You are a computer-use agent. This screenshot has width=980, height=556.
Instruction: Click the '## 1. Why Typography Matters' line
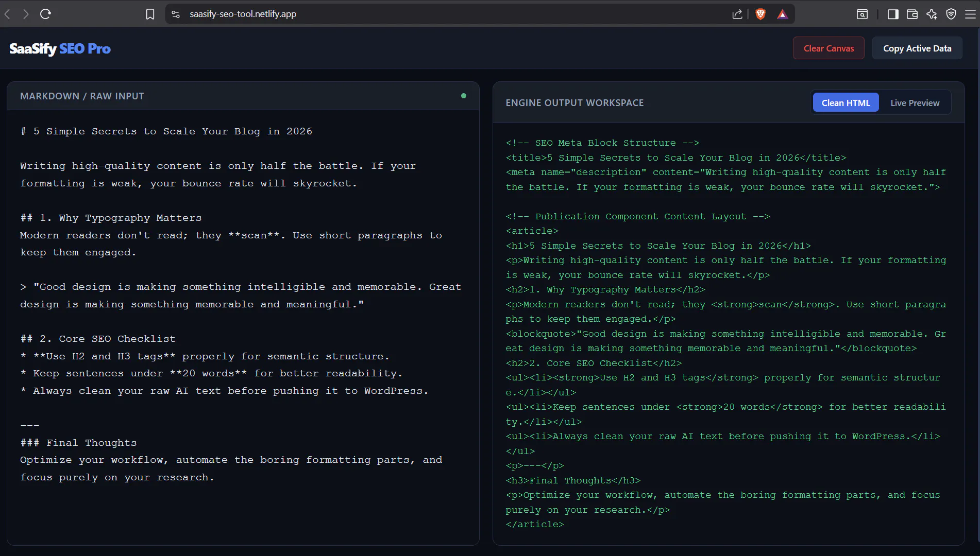click(x=111, y=218)
